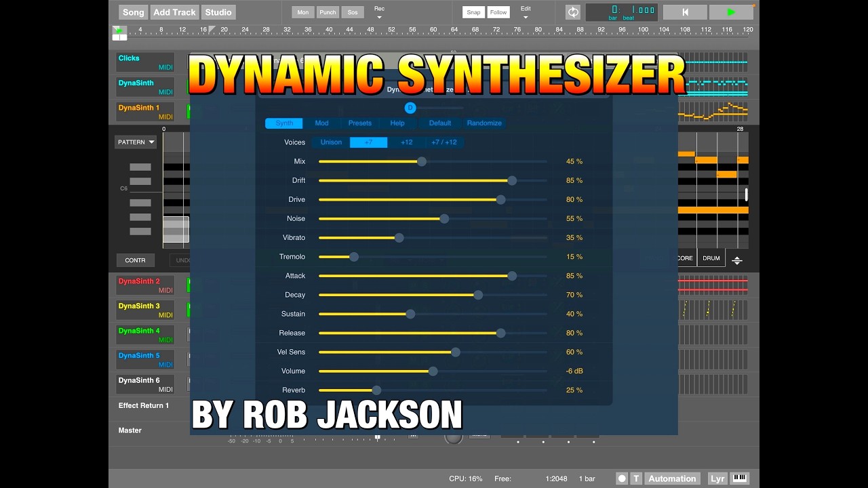Select the DynaSinth 2 track
The image size is (868, 488).
(x=145, y=285)
